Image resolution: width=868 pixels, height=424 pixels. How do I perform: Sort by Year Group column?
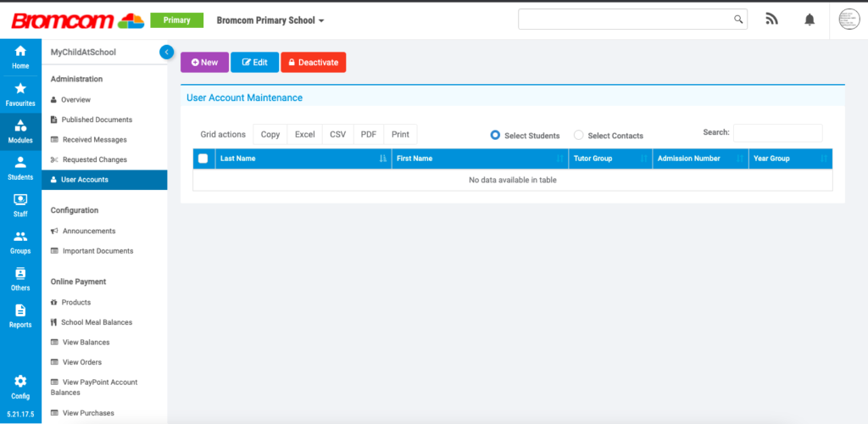(x=791, y=159)
